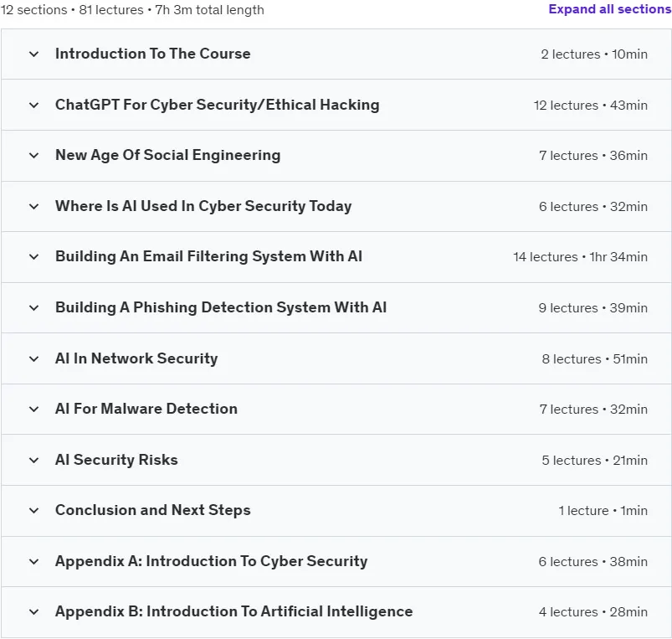Click Building A Phishing Detection System With AI title

coord(221,307)
